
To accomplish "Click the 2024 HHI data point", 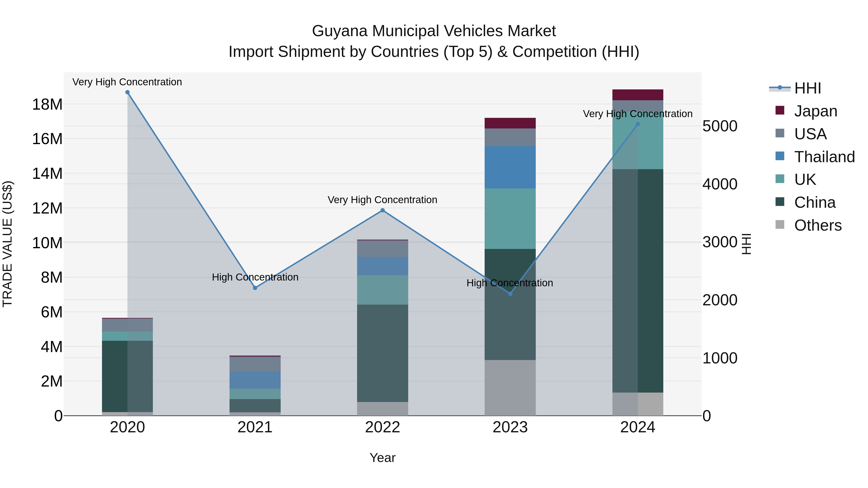I will point(637,124).
